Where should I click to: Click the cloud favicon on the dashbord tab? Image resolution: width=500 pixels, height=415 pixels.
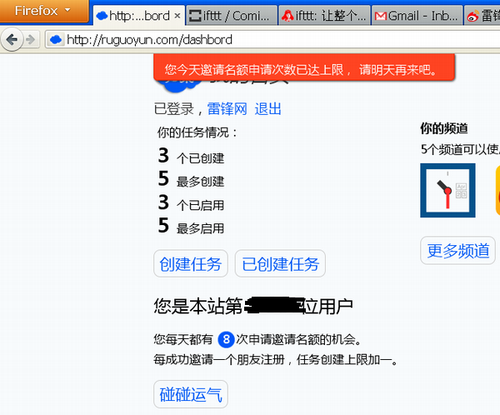pyautogui.click(x=102, y=15)
